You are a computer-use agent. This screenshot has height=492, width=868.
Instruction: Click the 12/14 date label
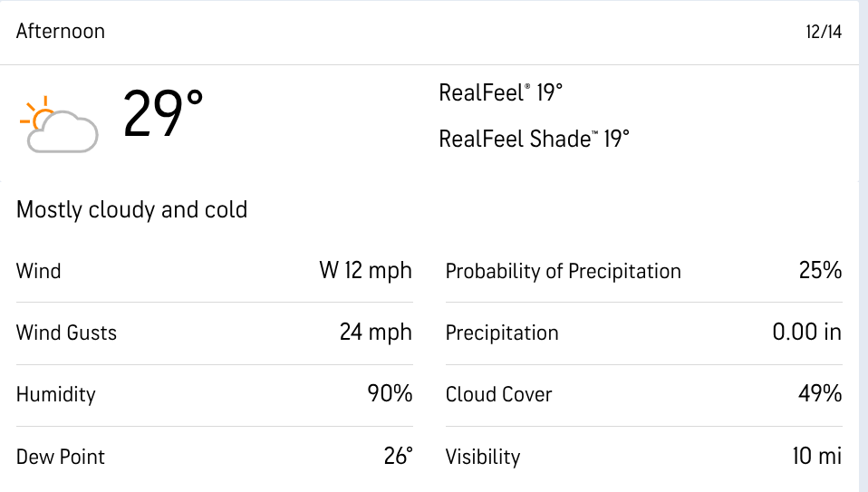823,32
